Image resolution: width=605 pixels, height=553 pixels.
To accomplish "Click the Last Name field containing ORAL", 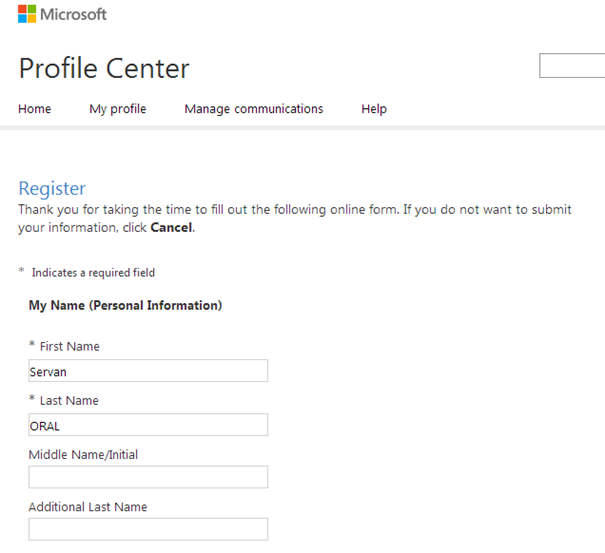I will (x=148, y=425).
